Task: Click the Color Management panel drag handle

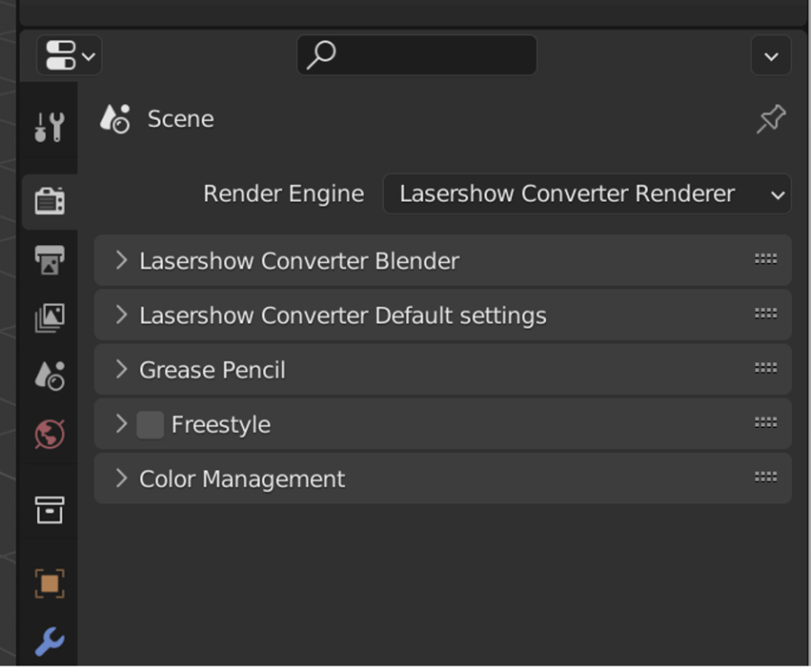Action: 765,477
